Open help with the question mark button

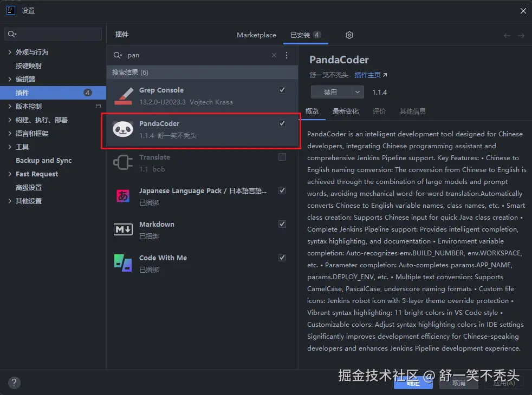pos(14,383)
